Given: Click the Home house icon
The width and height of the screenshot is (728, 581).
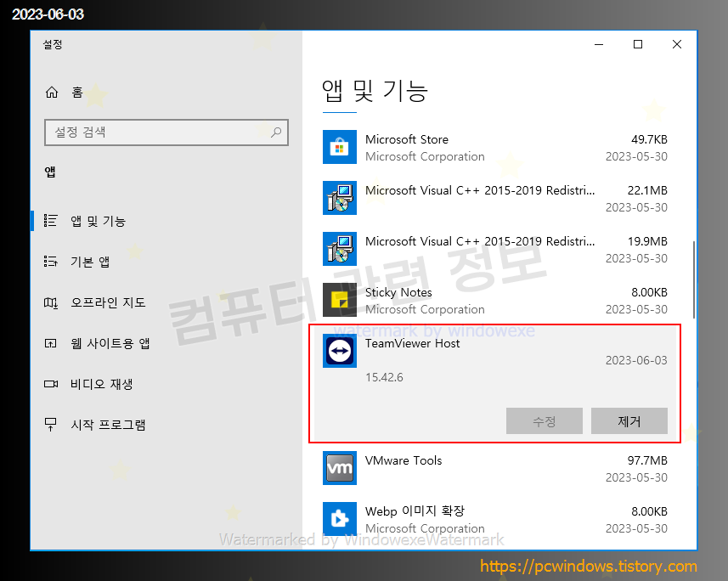Looking at the screenshot, I should tap(52, 93).
